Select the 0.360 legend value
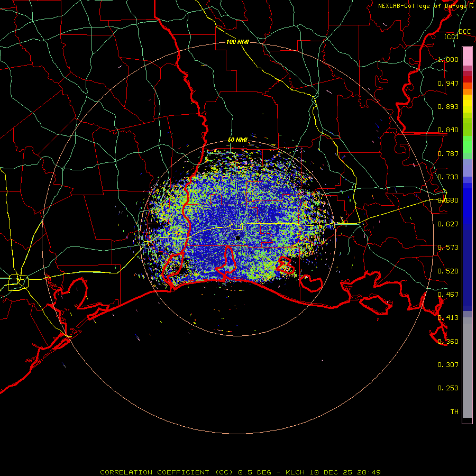 448,342
